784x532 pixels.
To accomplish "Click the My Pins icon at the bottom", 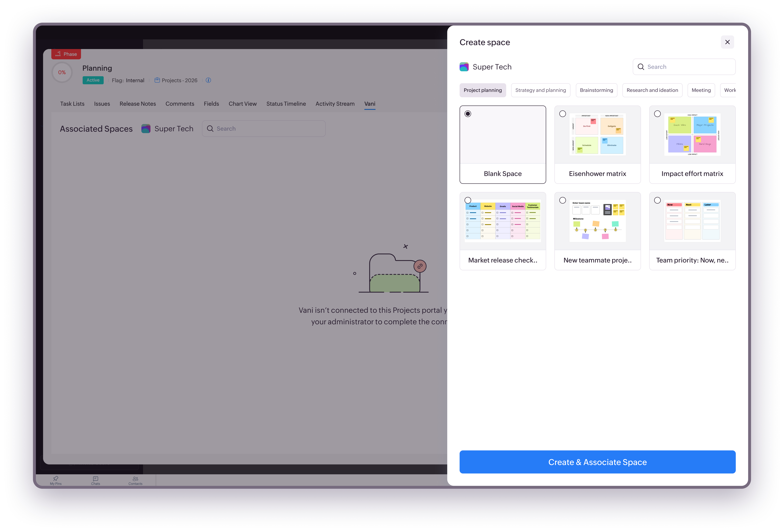I will click(x=56, y=478).
